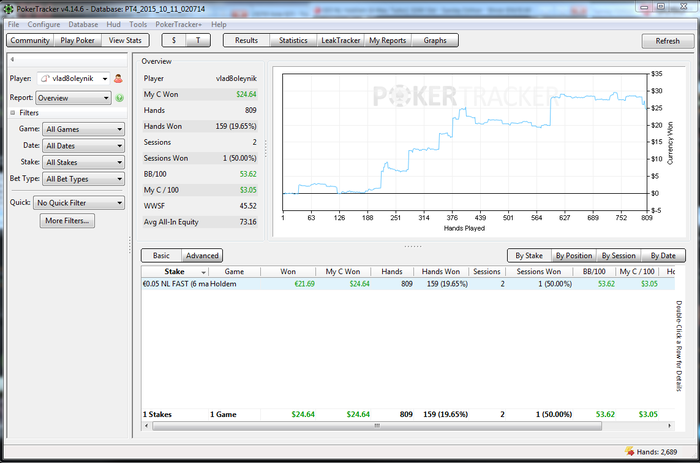
Task: Select the Advanced view toggle
Action: (202, 255)
